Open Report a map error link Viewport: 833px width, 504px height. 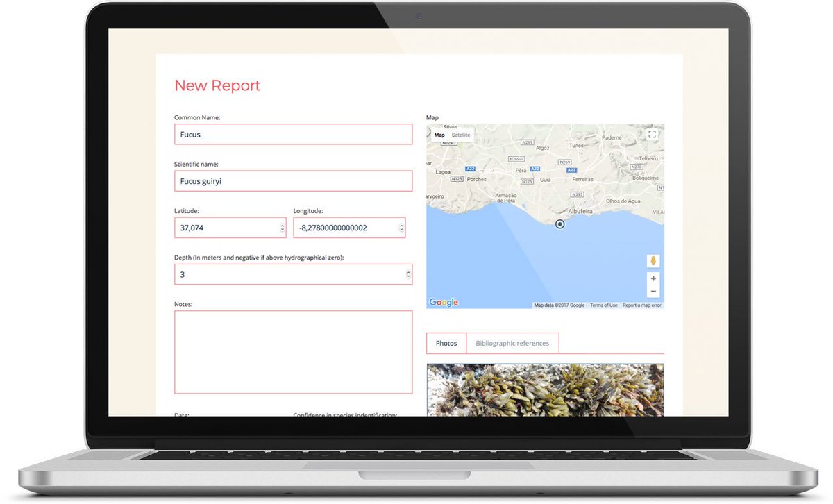click(x=642, y=305)
